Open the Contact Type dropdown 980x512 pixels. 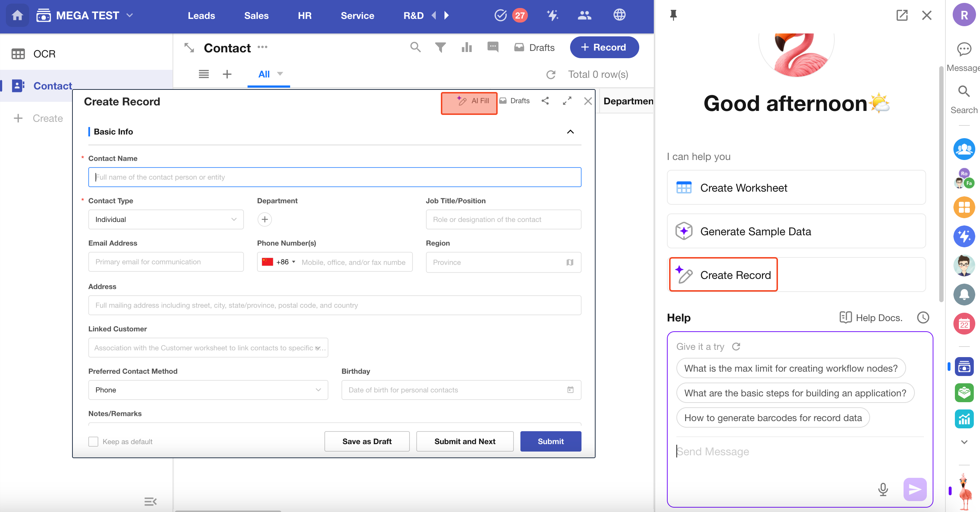pos(166,219)
